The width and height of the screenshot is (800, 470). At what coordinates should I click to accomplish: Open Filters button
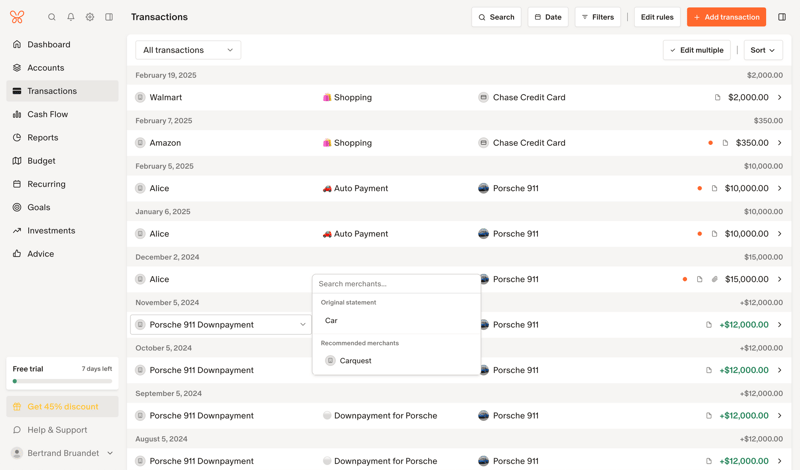tap(598, 17)
